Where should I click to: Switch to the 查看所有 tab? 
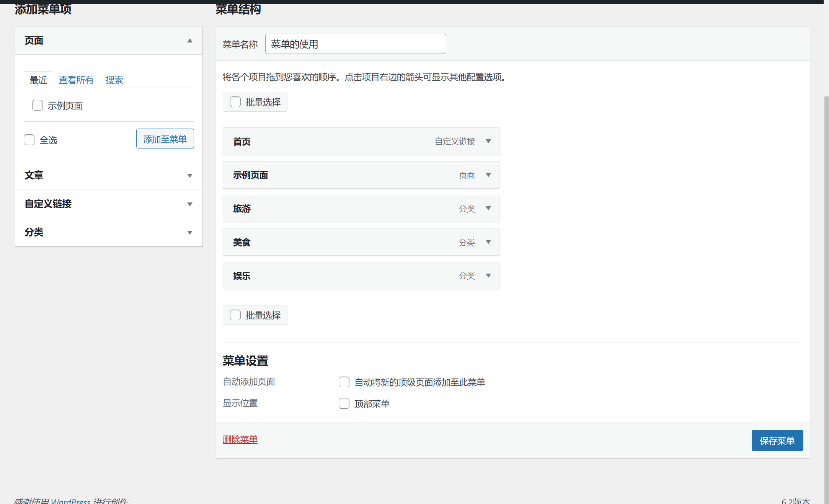[76, 80]
